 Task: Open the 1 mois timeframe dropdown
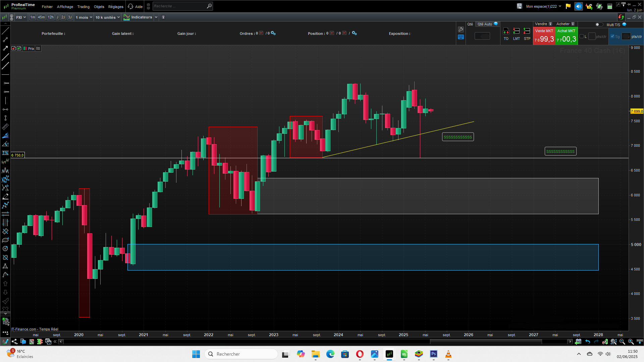pyautogui.click(x=84, y=17)
